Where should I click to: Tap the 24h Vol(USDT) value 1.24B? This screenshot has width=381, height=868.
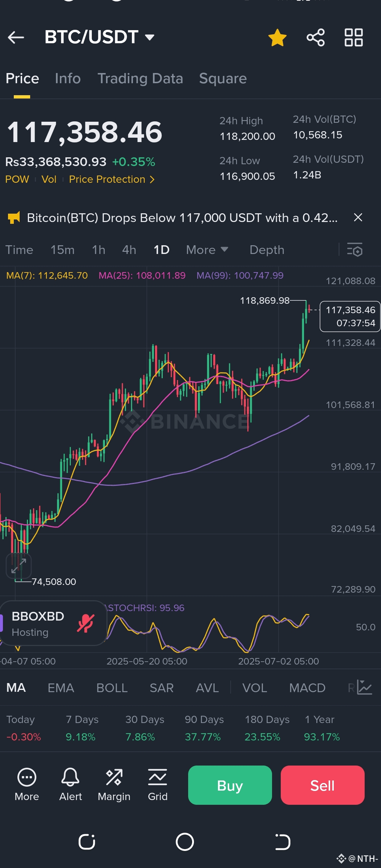(307, 175)
